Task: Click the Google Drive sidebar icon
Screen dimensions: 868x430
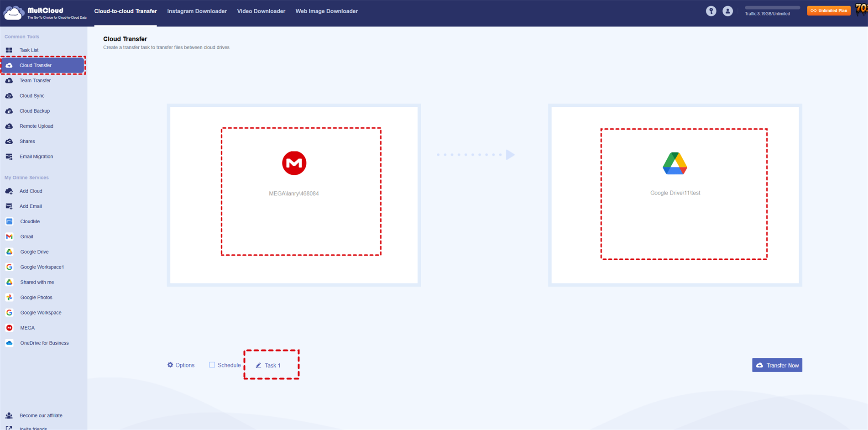Action: tap(9, 252)
